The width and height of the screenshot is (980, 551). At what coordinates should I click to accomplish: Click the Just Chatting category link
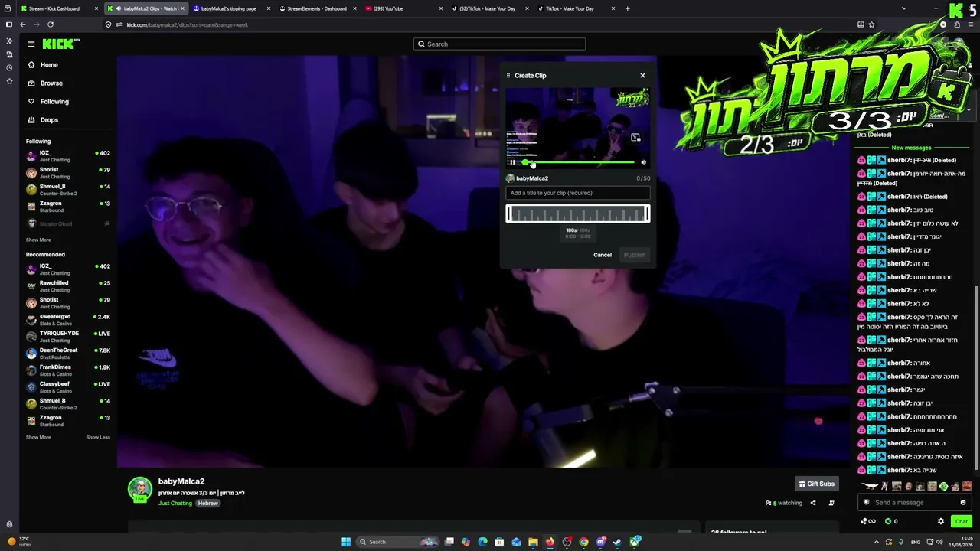click(175, 503)
